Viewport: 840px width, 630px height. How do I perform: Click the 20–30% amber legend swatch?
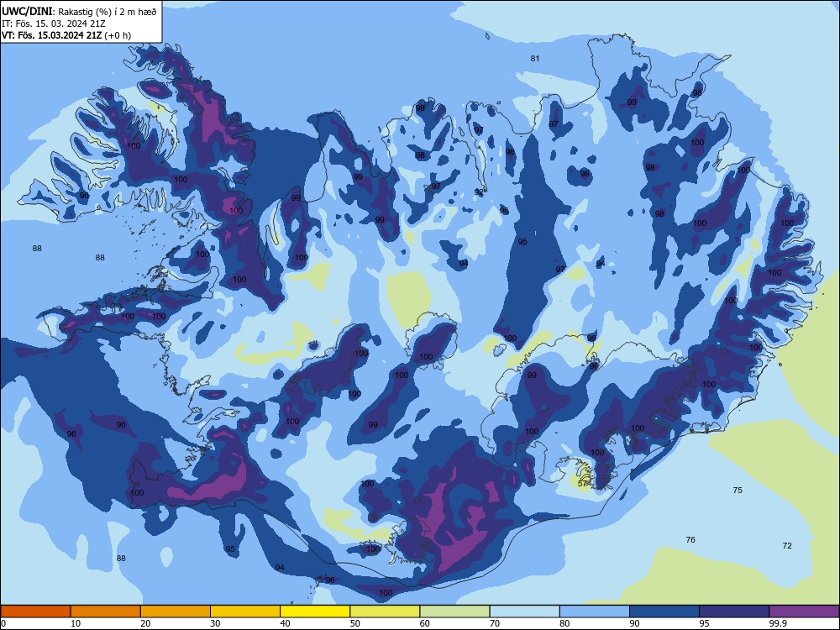pos(176,612)
